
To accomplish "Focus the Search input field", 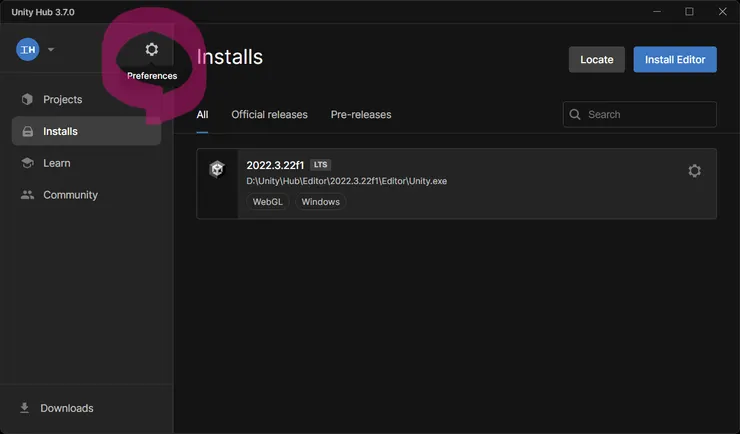I will click(x=640, y=114).
